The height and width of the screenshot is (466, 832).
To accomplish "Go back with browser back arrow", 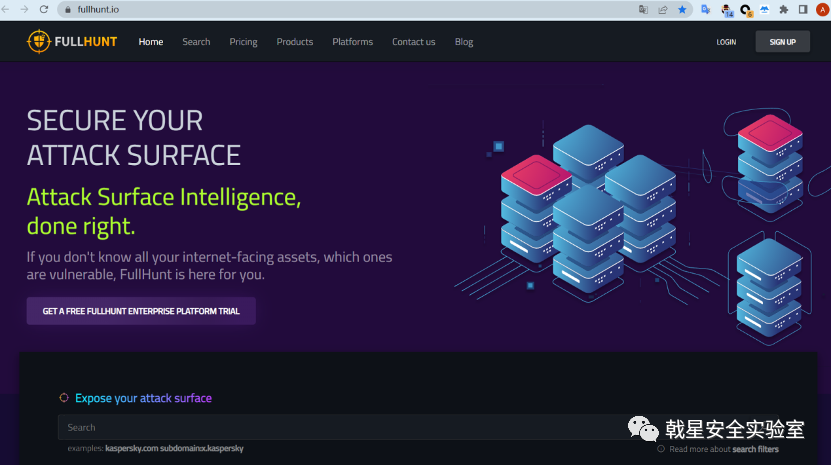I will pyautogui.click(x=5, y=10).
